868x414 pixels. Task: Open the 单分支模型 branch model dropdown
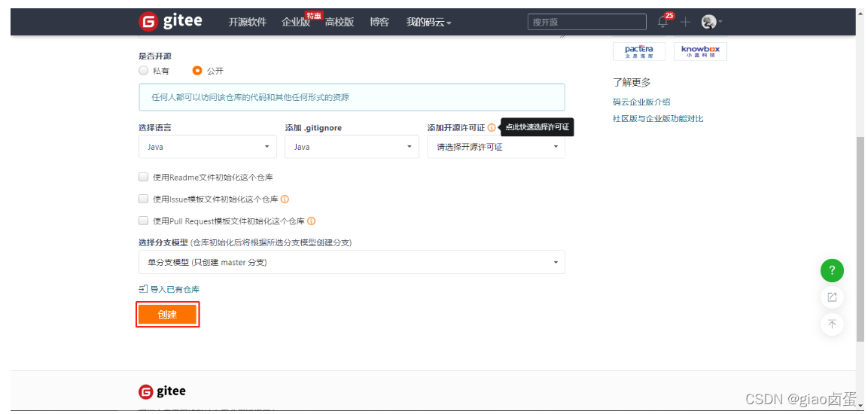point(352,263)
